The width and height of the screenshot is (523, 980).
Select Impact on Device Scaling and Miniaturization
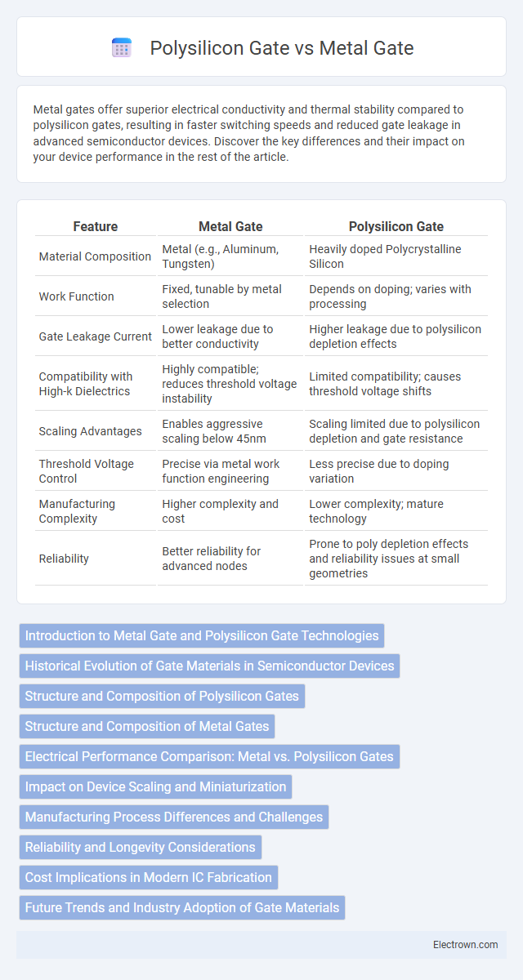point(155,786)
